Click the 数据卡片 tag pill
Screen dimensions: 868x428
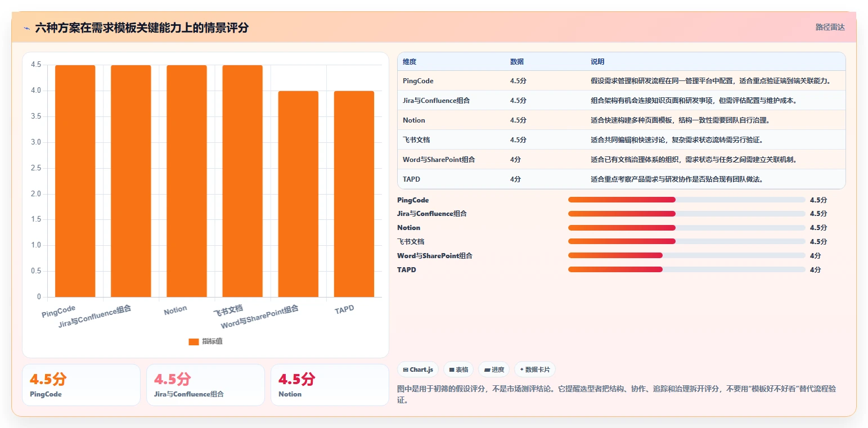pos(535,370)
